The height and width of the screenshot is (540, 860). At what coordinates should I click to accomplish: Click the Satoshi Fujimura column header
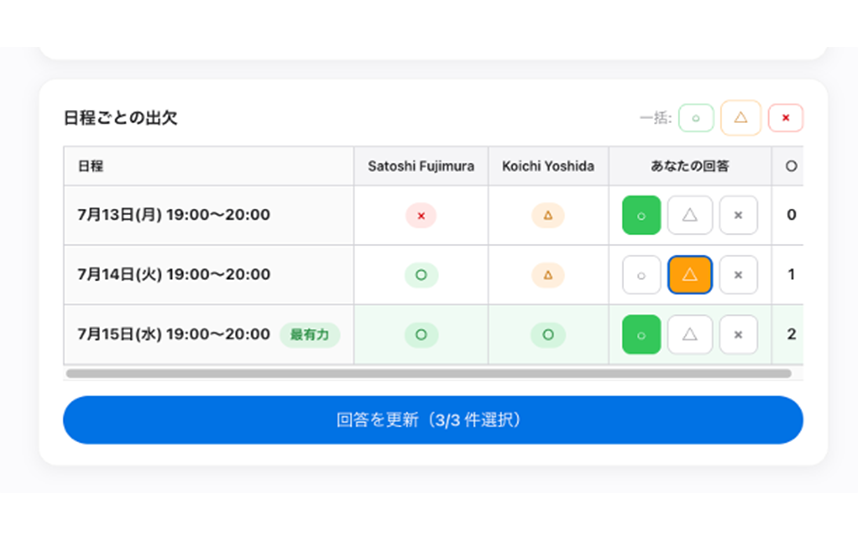(x=421, y=166)
